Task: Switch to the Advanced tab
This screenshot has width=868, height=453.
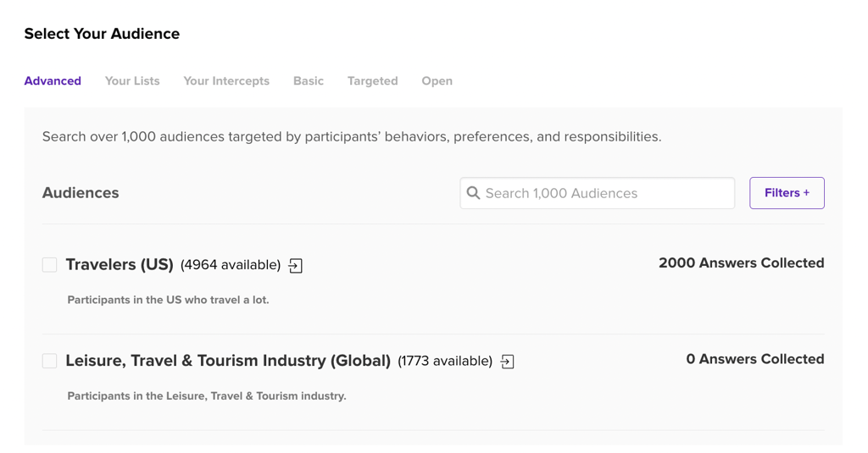Action: pyautogui.click(x=53, y=81)
